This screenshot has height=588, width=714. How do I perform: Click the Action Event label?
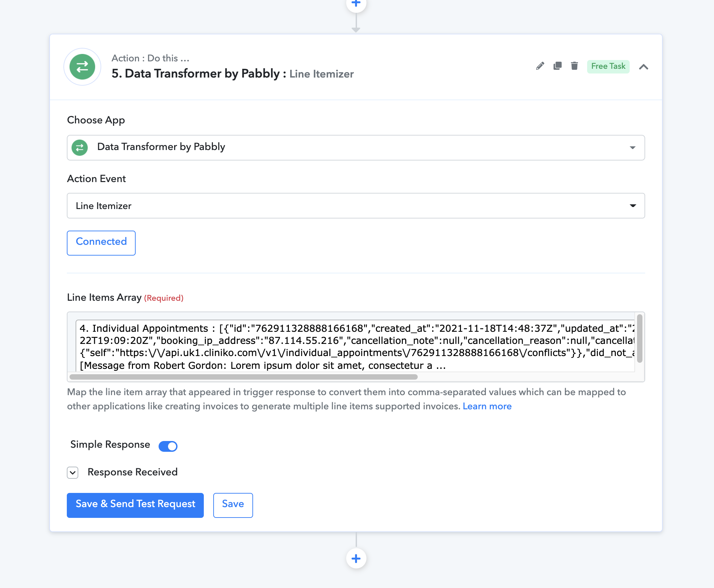pos(96,179)
